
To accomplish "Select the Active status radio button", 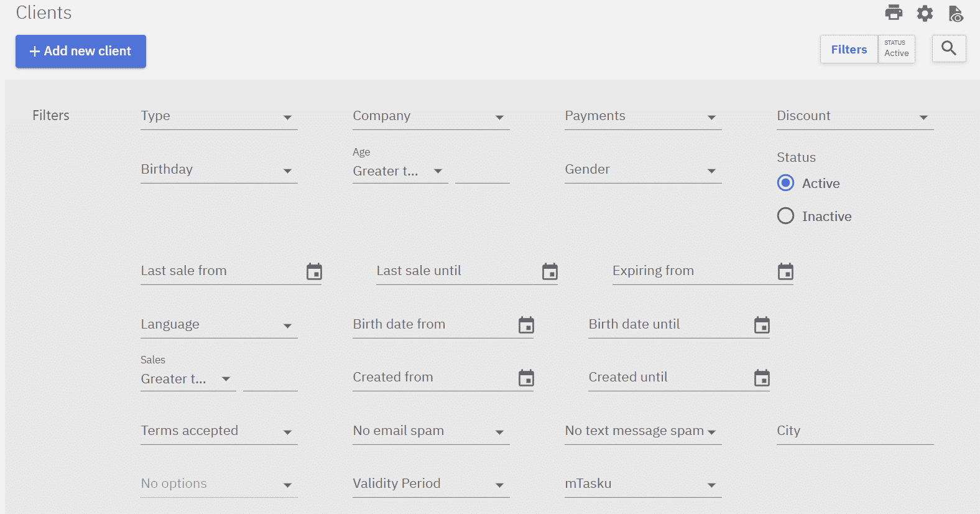I will pos(785,183).
